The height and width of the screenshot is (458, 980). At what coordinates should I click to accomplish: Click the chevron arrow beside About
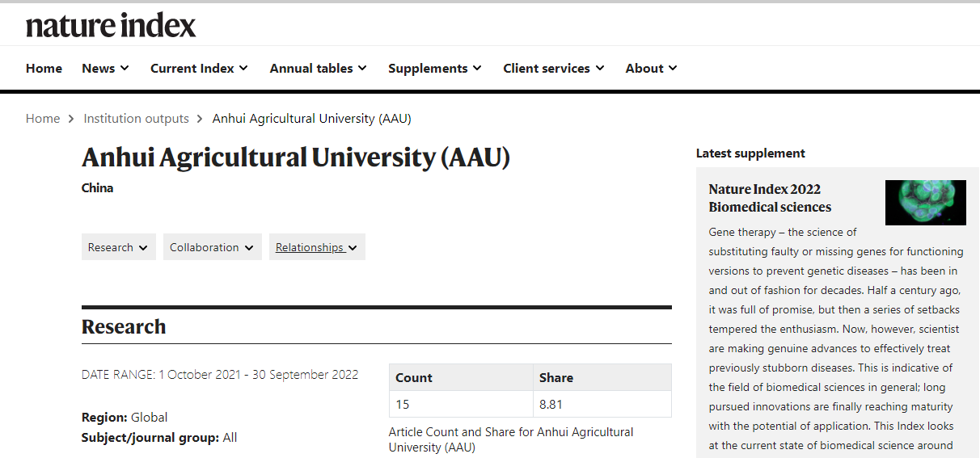click(673, 69)
